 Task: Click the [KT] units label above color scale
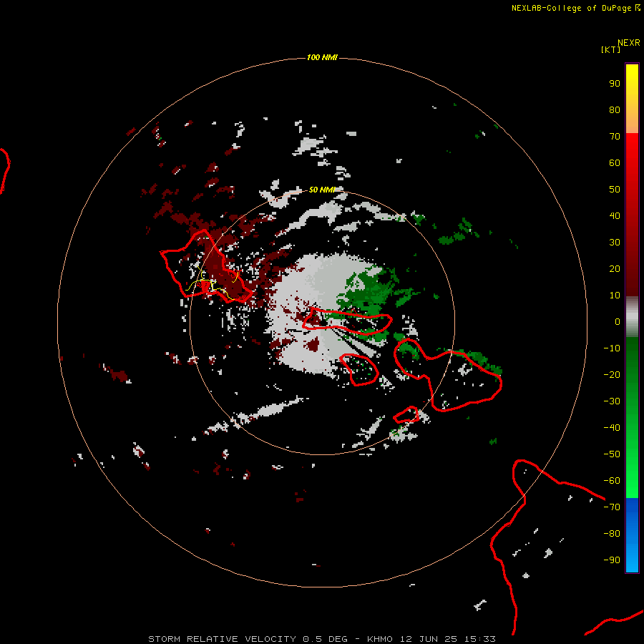tap(610, 49)
